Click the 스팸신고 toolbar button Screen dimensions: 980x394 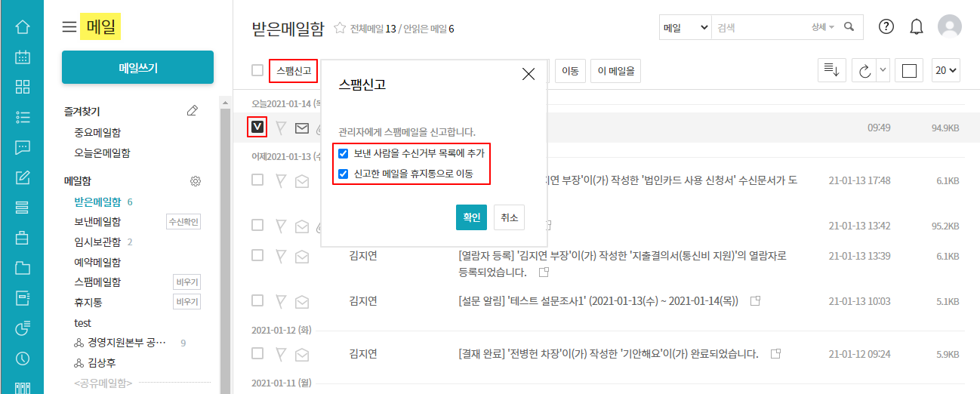click(293, 71)
